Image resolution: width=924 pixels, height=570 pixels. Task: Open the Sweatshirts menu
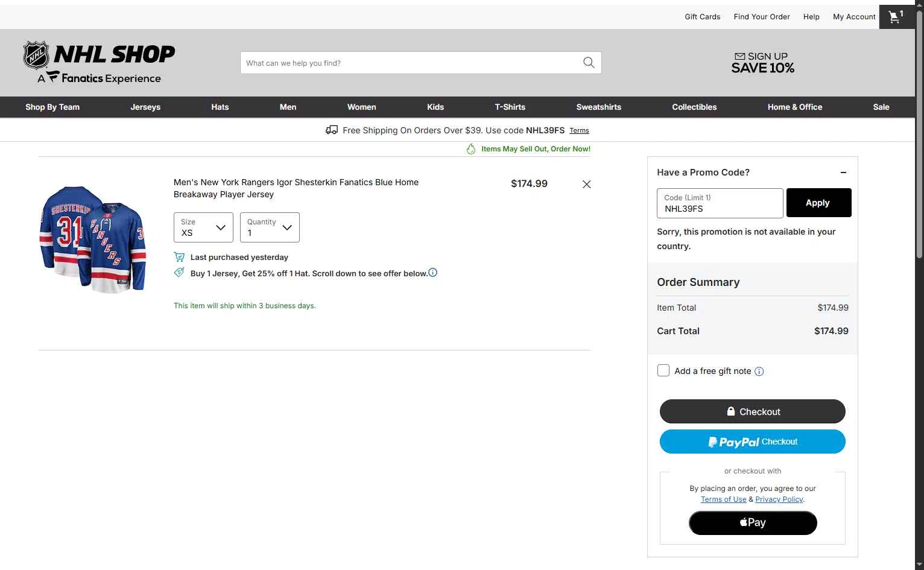coord(599,107)
